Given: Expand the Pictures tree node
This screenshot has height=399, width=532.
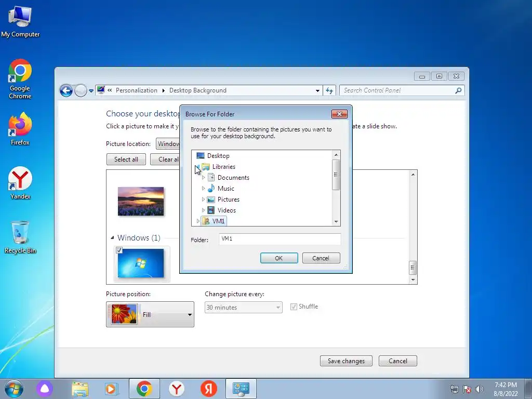Looking at the screenshot, I should point(203,199).
